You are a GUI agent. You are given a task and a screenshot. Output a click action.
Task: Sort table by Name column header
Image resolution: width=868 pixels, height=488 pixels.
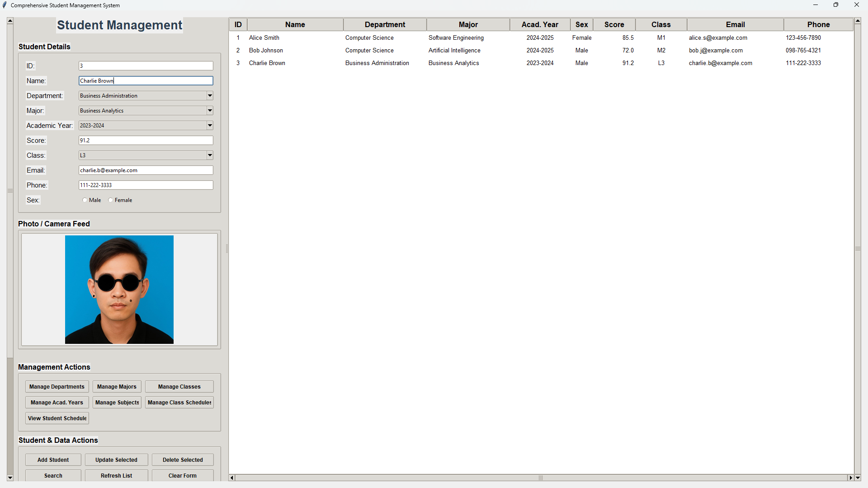(x=295, y=25)
